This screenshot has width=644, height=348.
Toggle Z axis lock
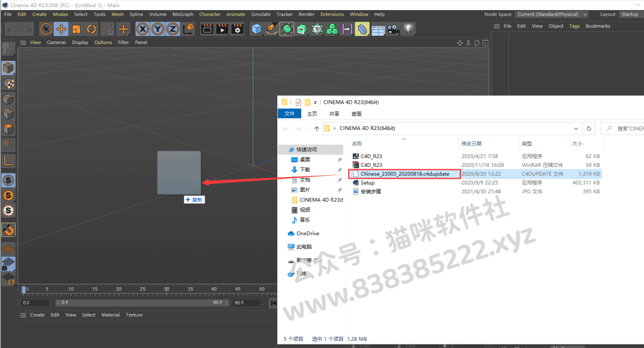[x=172, y=29]
